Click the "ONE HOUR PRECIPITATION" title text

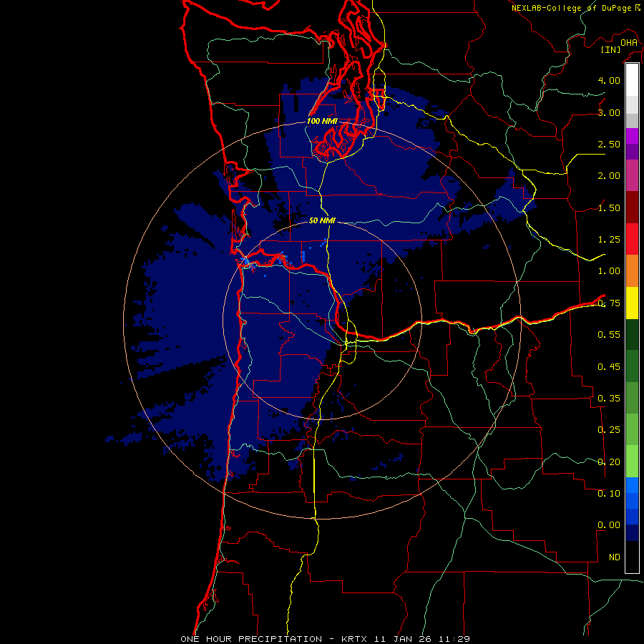point(251,639)
